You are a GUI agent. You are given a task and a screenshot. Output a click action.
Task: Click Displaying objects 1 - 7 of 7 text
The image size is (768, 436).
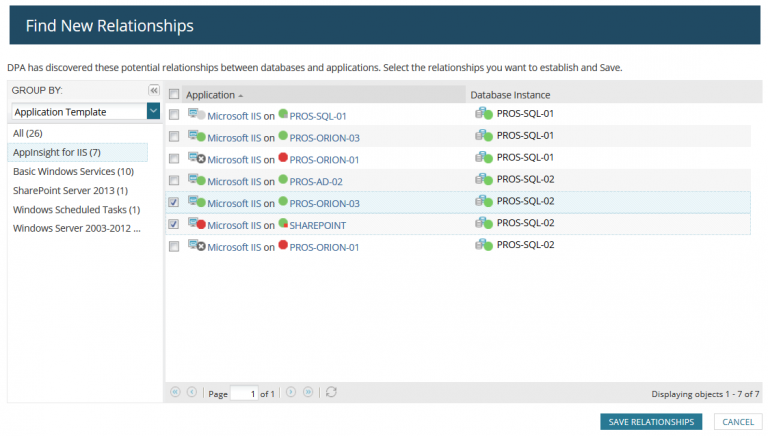click(705, 394)
